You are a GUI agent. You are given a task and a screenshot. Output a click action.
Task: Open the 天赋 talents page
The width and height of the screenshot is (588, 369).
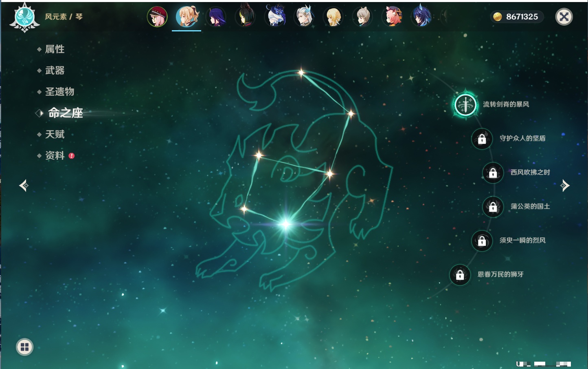pyautogui.click(x=55, y=134)
